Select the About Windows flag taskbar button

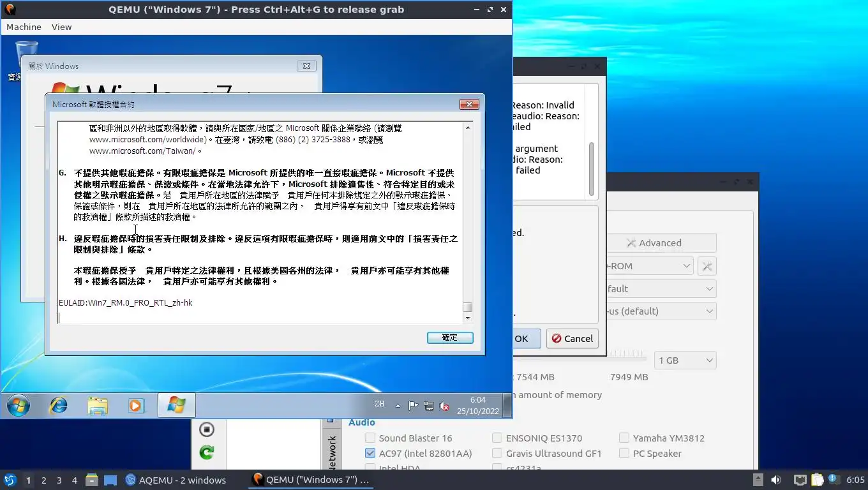176,405
